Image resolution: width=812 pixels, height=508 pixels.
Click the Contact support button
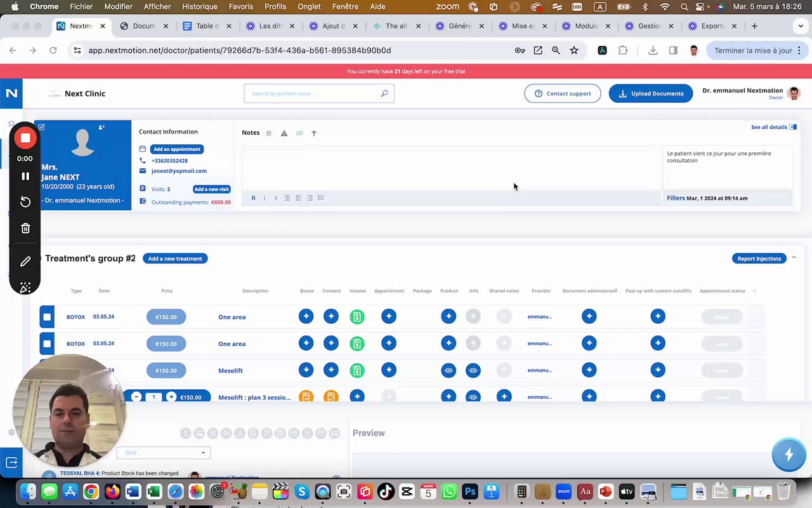click(x=563, y=93)
